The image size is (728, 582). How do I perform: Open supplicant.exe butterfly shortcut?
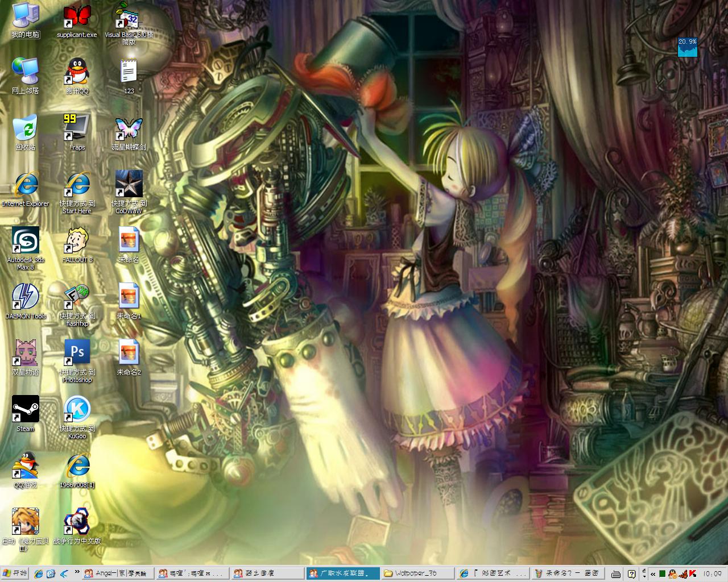(77, 20)
